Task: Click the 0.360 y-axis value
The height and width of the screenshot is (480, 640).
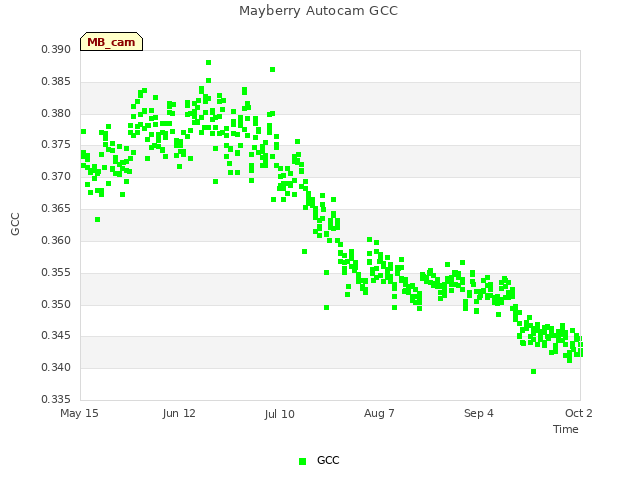Action: tap(56, 240)
